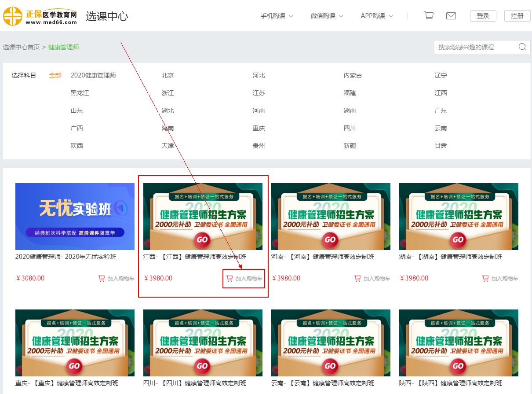Filter courses by 2020健康管理师
The image size is (532, 394).
coord(93,75)
